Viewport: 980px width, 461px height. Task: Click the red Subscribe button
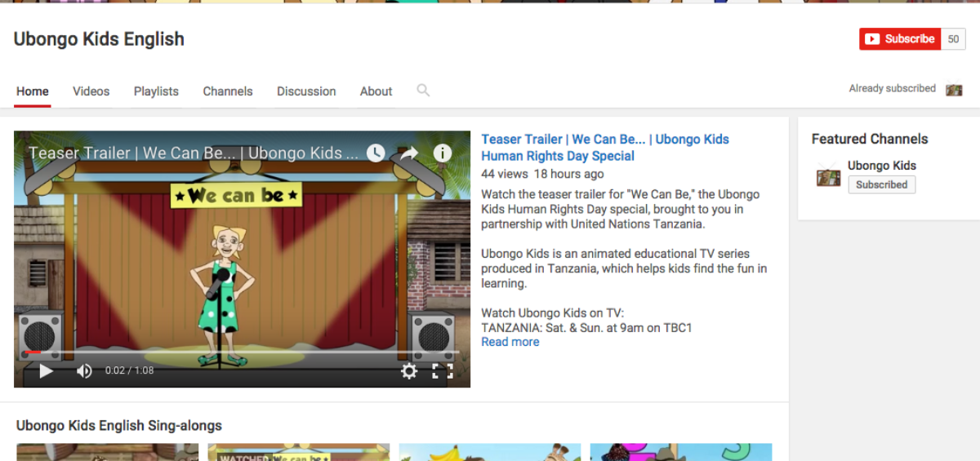(x=900, y=38)
